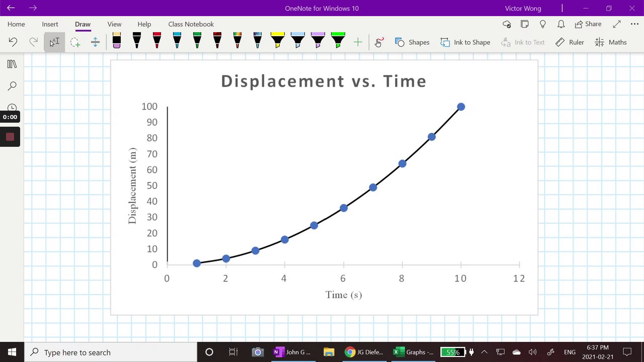
Task: Click the Windows Start button
Action: point(12,352)
